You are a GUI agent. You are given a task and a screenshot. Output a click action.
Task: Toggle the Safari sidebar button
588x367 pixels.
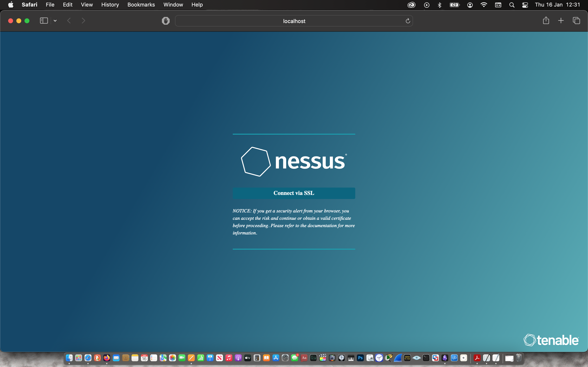coord(44,21)
